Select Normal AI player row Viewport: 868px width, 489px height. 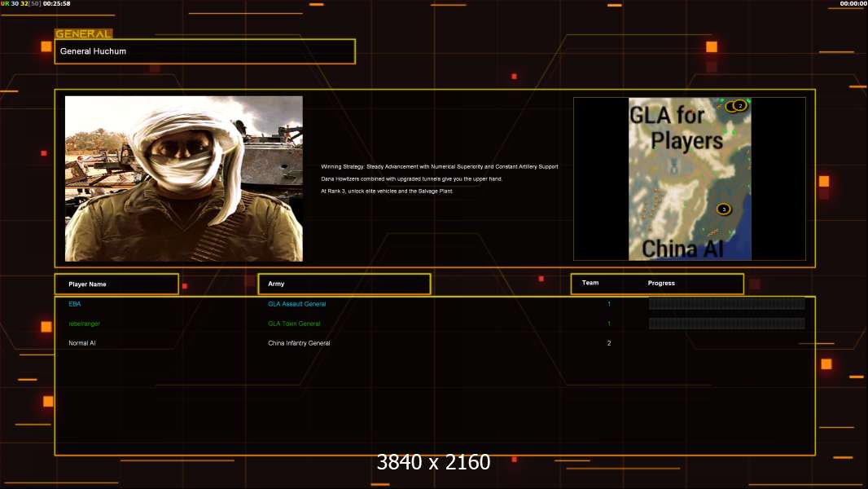[x=82, y=343]
